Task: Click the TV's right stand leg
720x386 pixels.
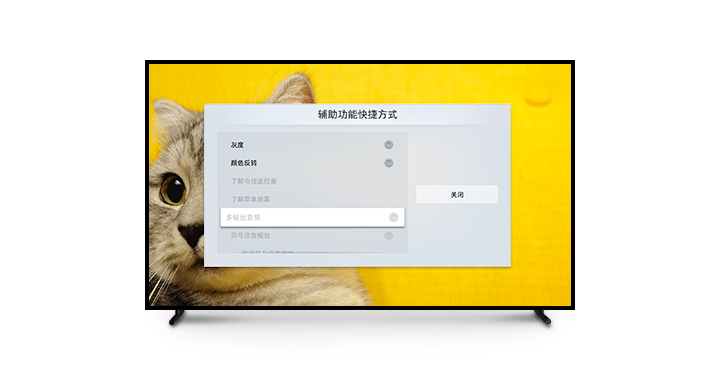Action: (x=542, y=317)
